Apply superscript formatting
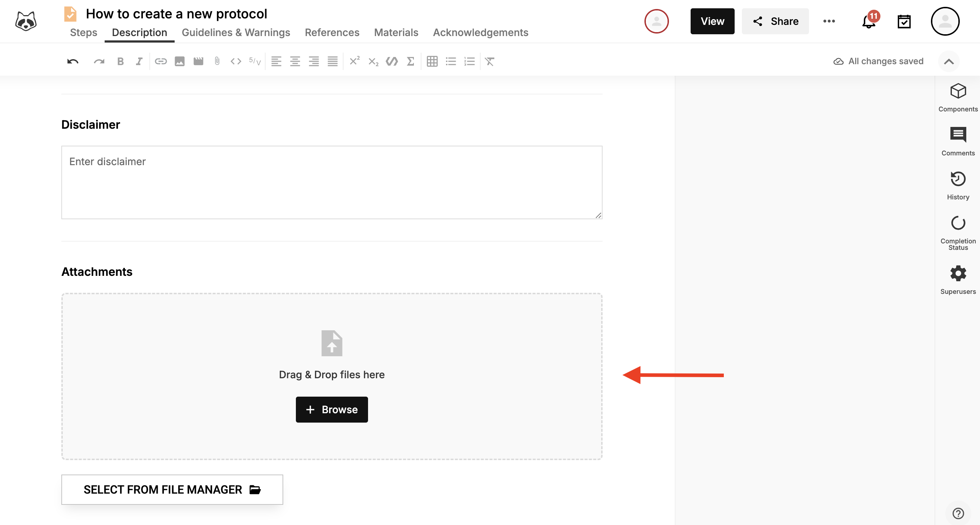 (x=354, y=61)
